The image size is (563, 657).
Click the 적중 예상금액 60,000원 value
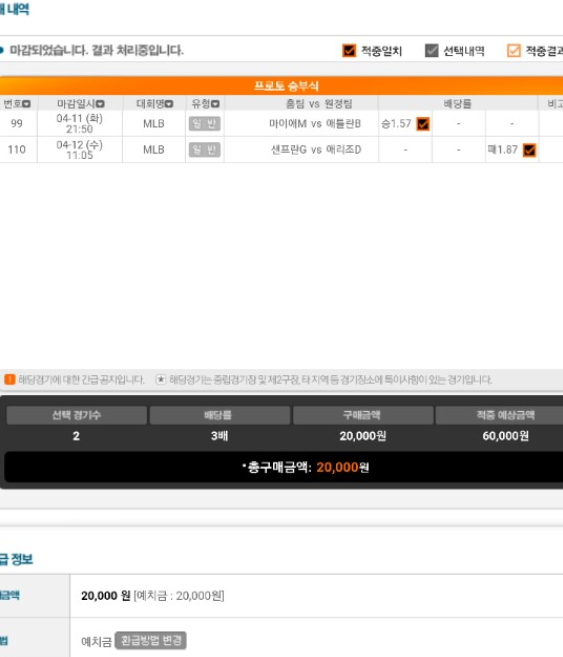[506, 436]
